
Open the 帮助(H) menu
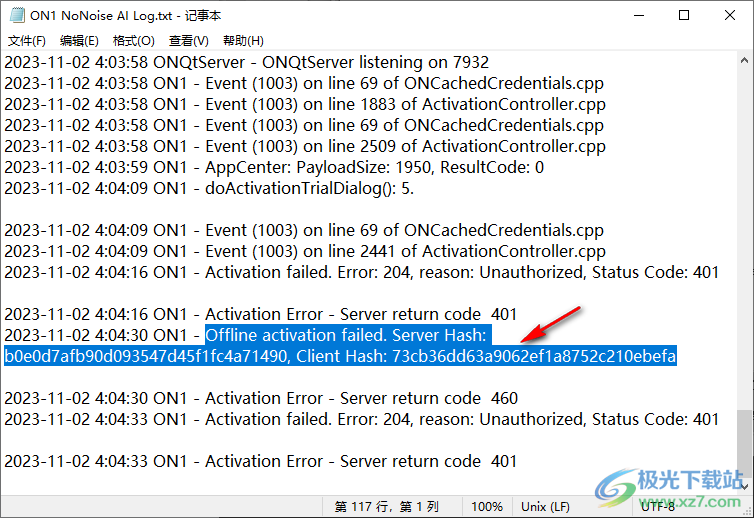(x=243, y=41)
